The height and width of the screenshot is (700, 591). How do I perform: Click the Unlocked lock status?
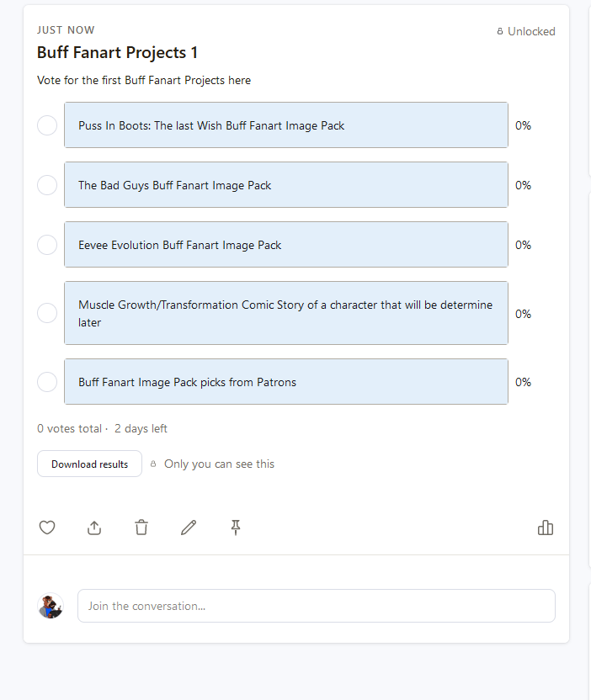click(526, 31)
